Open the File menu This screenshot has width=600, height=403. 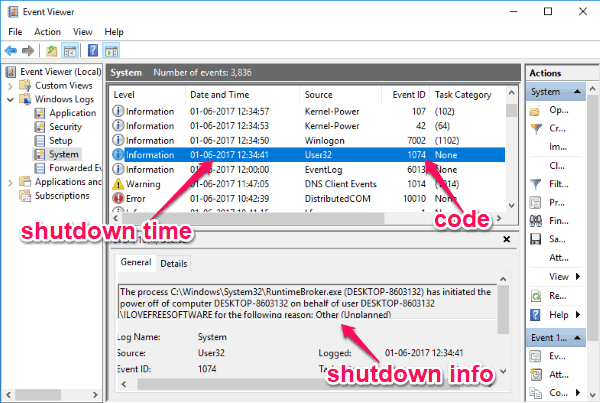click(15, 32)
